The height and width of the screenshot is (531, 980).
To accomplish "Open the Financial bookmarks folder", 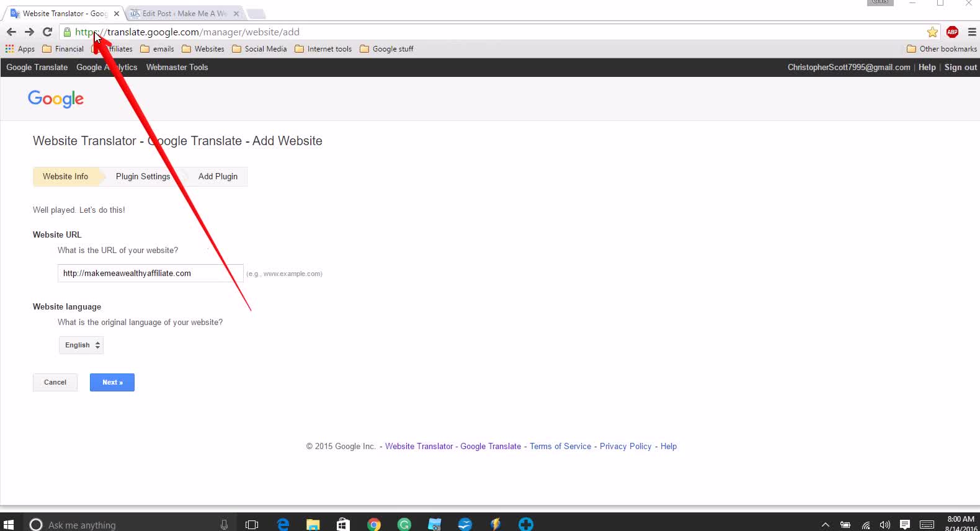I will (x=63, y=48).
